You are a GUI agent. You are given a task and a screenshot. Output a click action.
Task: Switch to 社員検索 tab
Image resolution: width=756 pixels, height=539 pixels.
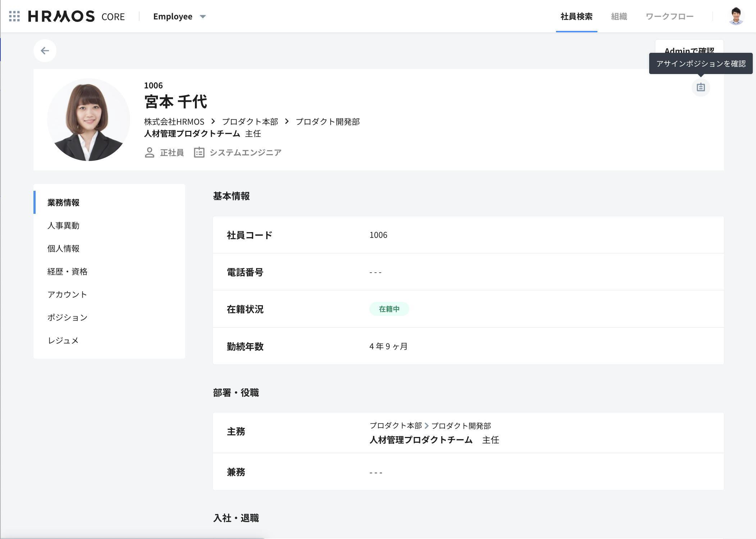(576, 17)
